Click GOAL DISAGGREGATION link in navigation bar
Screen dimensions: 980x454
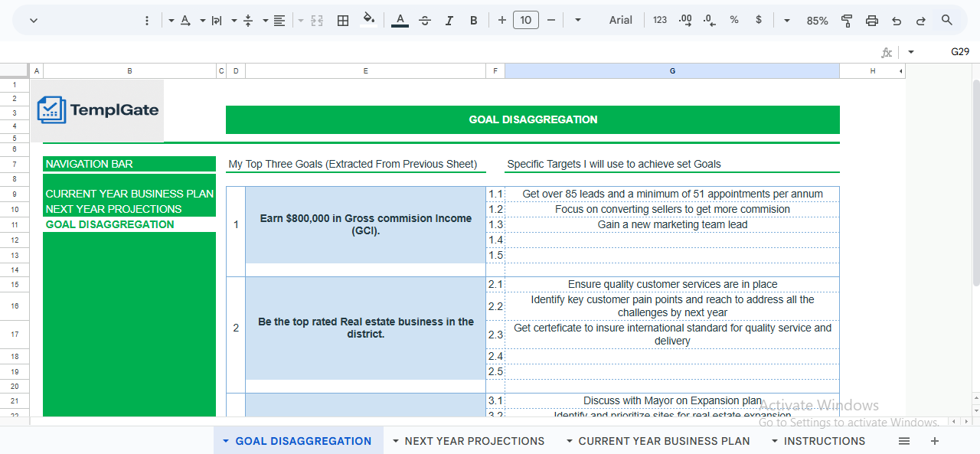coord(109,224)
